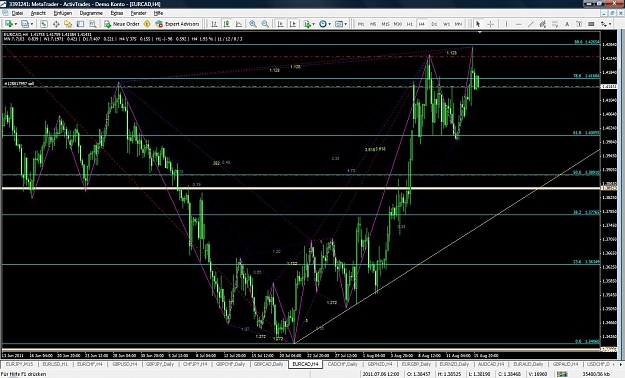625x378 pixels.
Task: Select the crosshair tool
Action: 490,24
